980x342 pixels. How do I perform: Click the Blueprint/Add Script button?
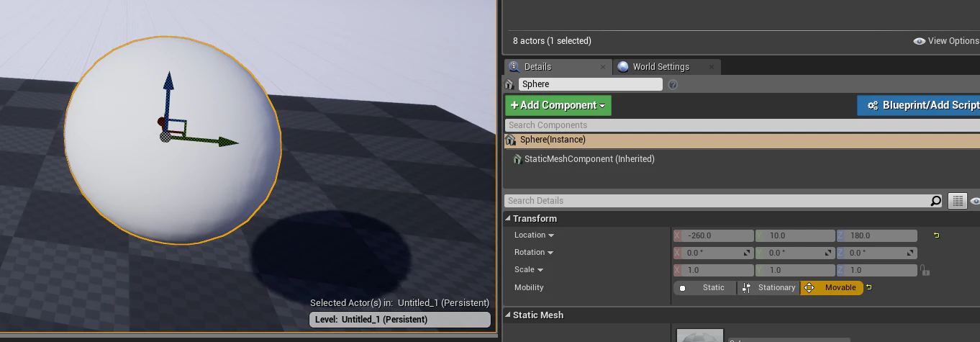tap(919, 106)
